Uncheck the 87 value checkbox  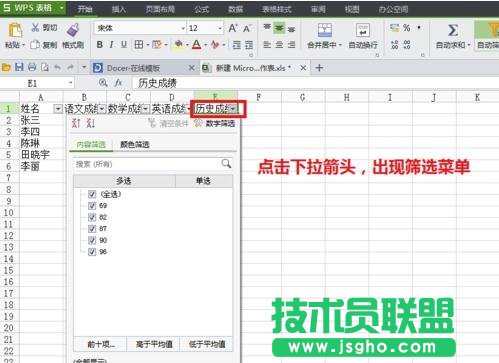(92, 229)
